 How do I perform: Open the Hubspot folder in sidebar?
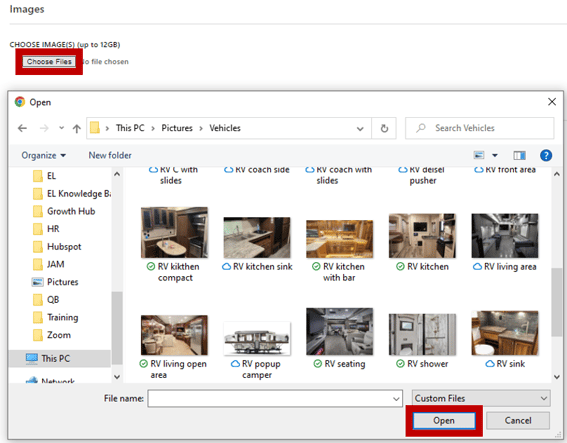[x=57, y=247]
